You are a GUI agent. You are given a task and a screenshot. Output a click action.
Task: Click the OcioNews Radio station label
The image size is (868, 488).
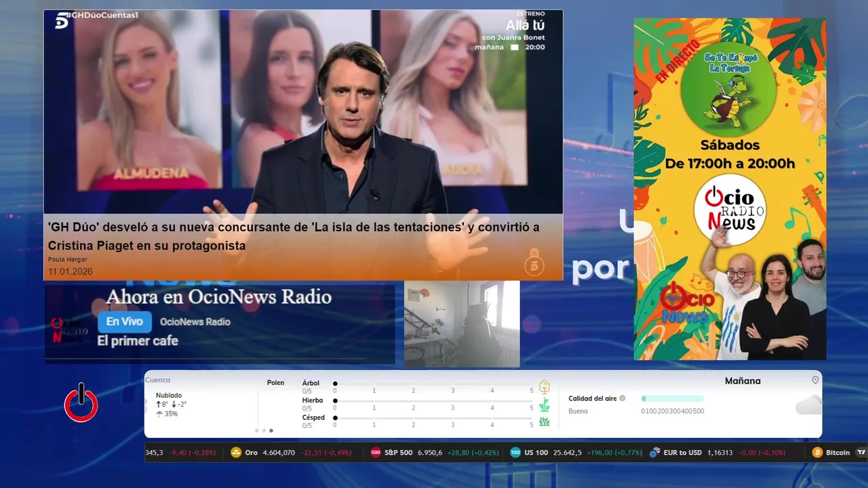coord(195,322)
